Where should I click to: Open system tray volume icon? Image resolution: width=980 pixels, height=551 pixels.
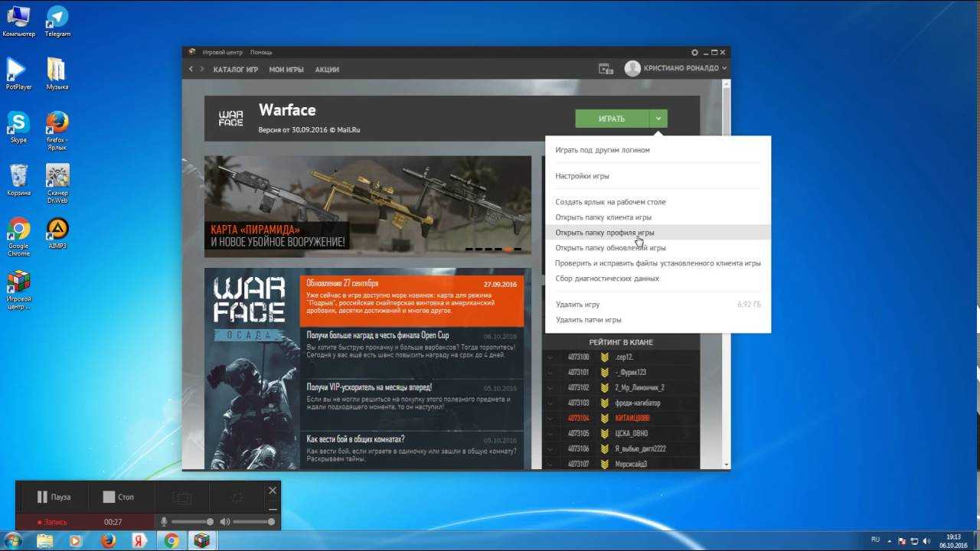pyautogui.click(x=926, y=540)
